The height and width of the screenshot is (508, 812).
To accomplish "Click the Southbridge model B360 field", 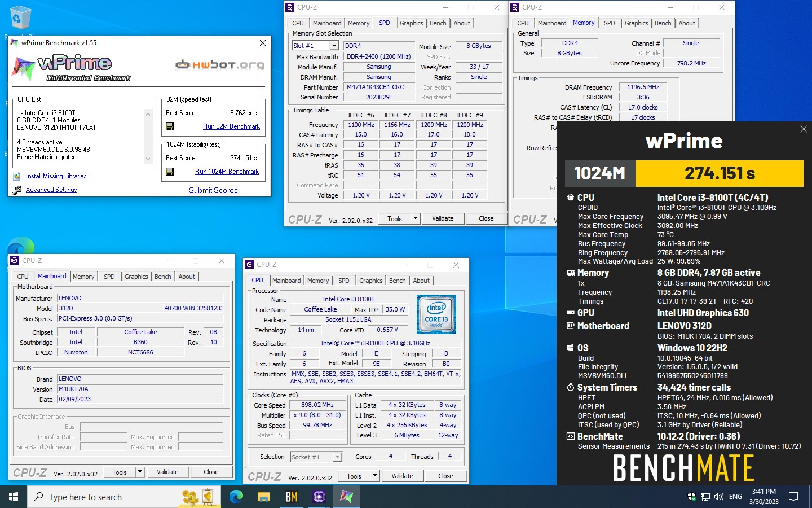I will pos(140,342).
